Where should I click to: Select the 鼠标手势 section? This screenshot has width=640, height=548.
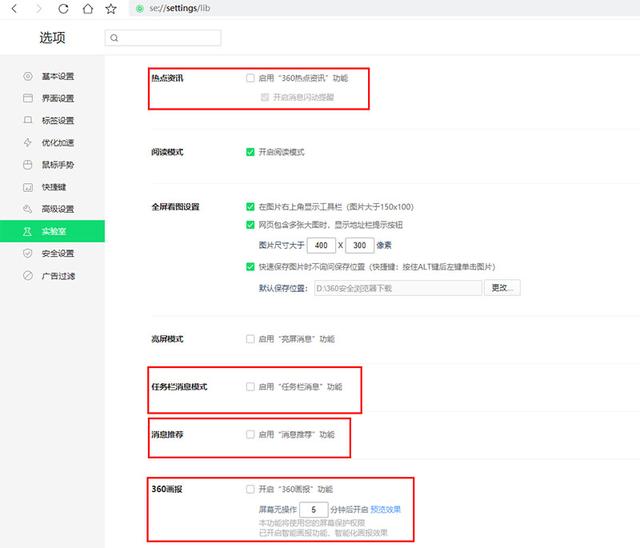coord(52,164)
